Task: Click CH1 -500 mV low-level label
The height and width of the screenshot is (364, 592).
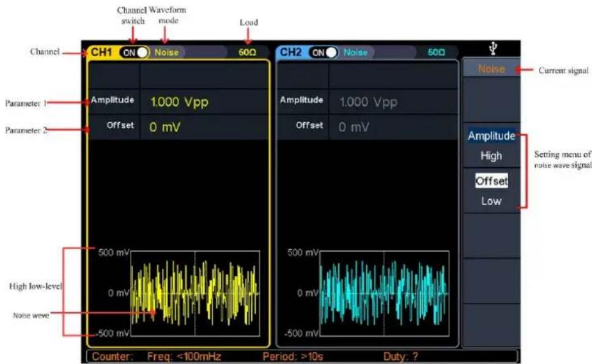Action: [112, 333]
